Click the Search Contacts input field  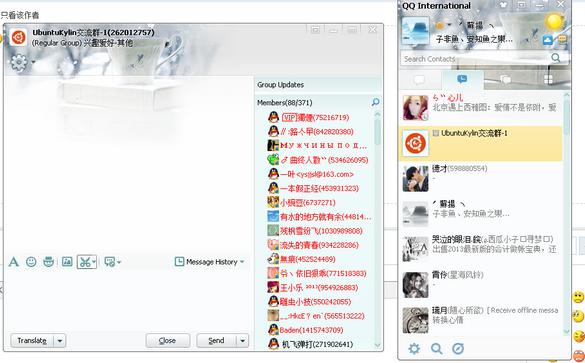coord(475,59)
